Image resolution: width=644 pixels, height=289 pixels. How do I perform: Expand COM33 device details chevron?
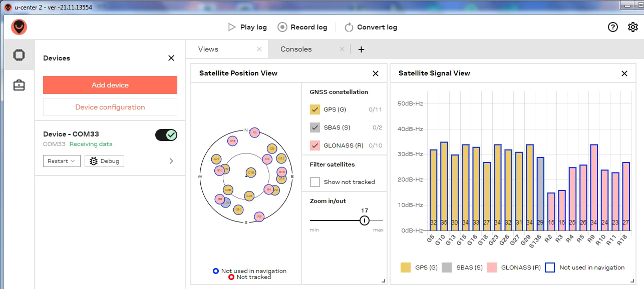(x=171, y=161)
